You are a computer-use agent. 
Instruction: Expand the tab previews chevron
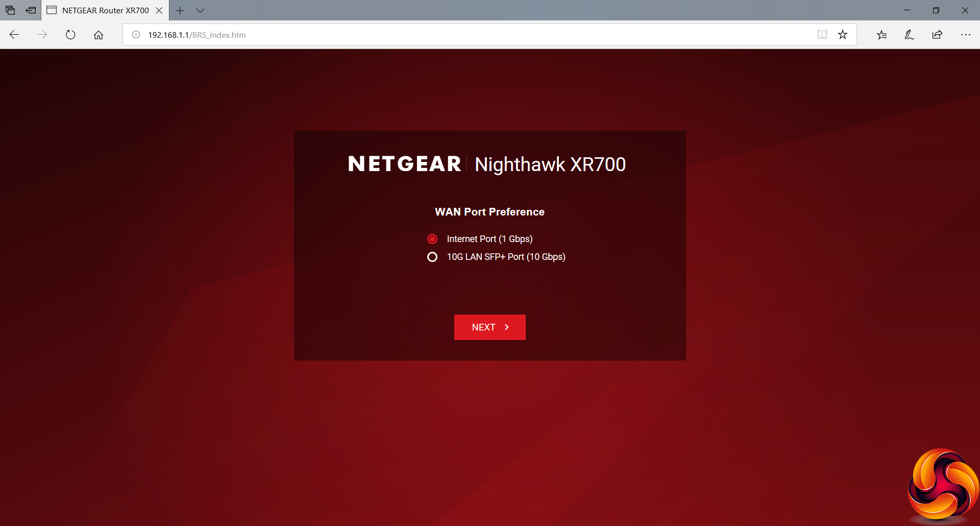pos(200,10)
